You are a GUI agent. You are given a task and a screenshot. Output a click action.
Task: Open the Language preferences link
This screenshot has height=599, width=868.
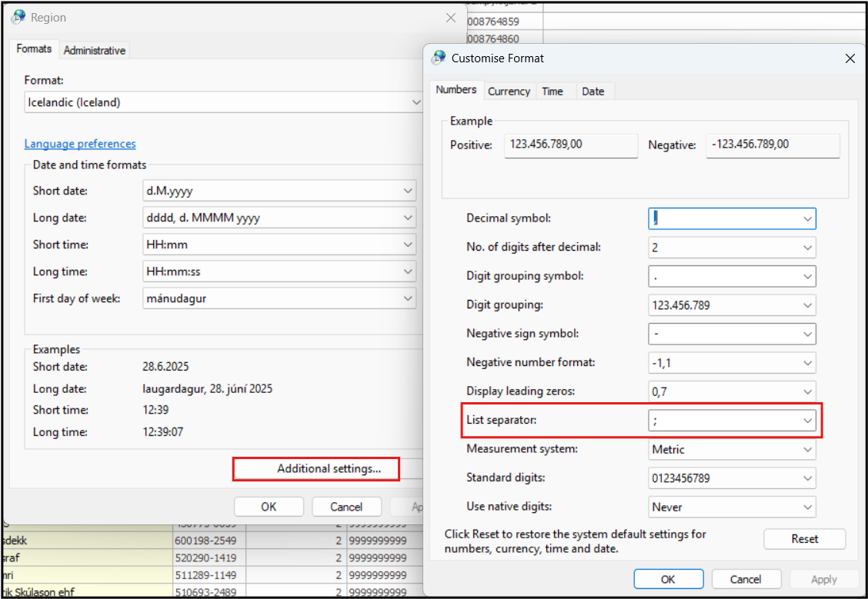pos(80,144)
